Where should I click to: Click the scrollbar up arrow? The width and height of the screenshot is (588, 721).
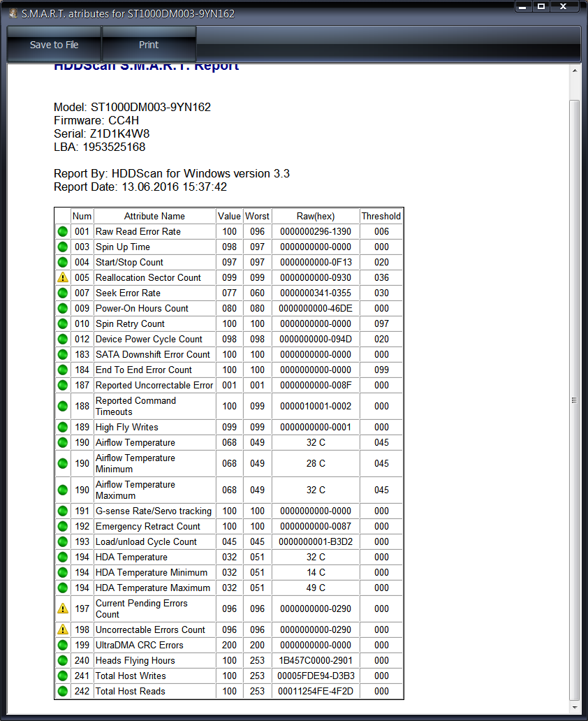[575, 71]
